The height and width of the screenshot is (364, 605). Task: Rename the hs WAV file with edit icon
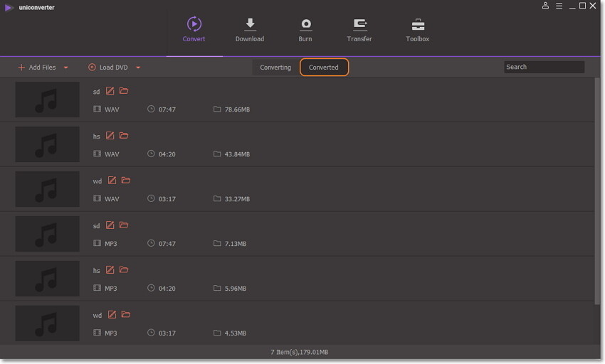(110, 136)
